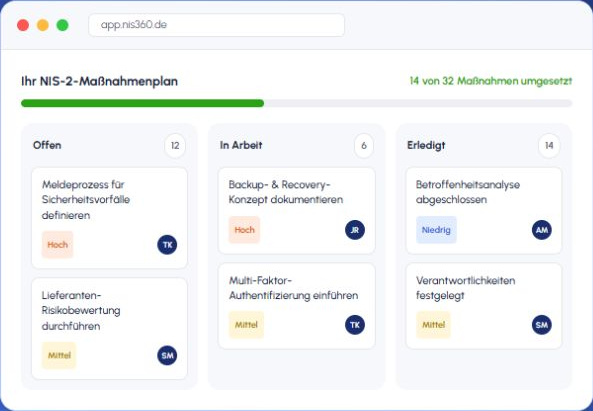Click SM avatar on Verantwortlichkeiten card
Viewport: 593px width, 411px height.
click(542, 325)
